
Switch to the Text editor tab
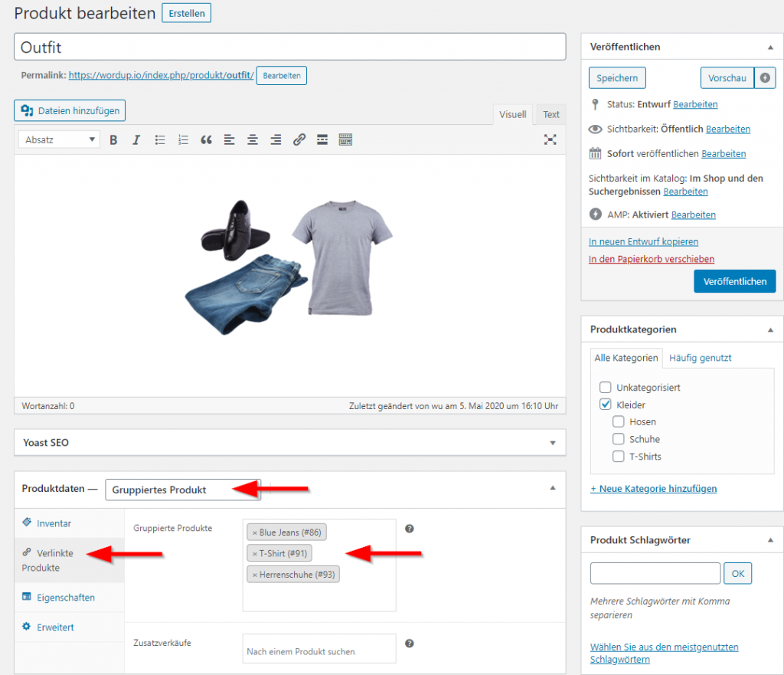551,115
